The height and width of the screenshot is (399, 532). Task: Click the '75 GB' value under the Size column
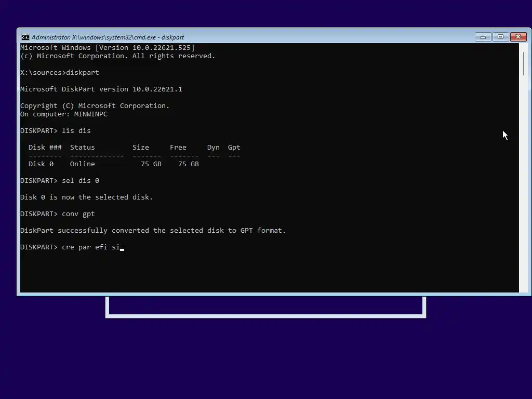(x=151, y=164)
